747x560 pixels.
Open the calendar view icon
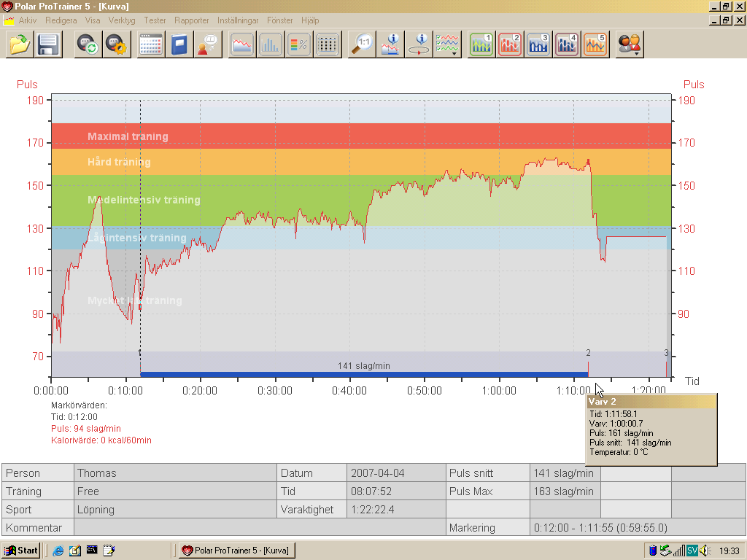pos(151,44)
